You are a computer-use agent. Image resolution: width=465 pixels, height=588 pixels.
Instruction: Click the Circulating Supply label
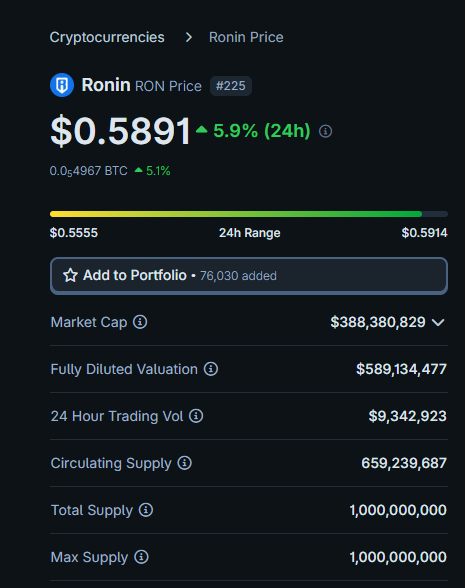click(111, 463)
